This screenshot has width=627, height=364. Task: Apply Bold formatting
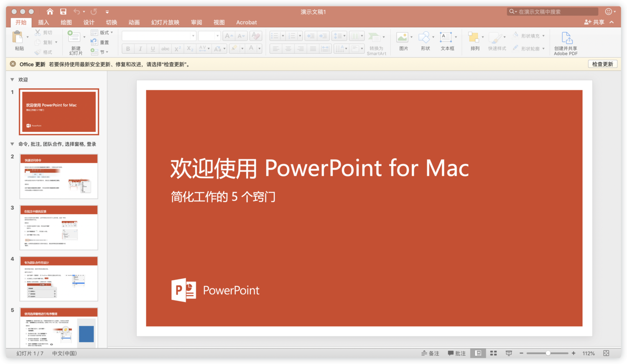coord(128,49)
